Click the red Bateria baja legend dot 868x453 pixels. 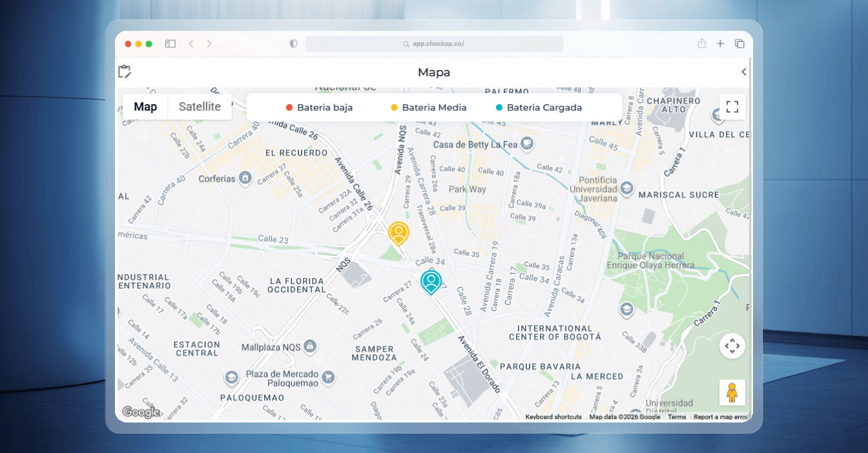pos(289,108)
